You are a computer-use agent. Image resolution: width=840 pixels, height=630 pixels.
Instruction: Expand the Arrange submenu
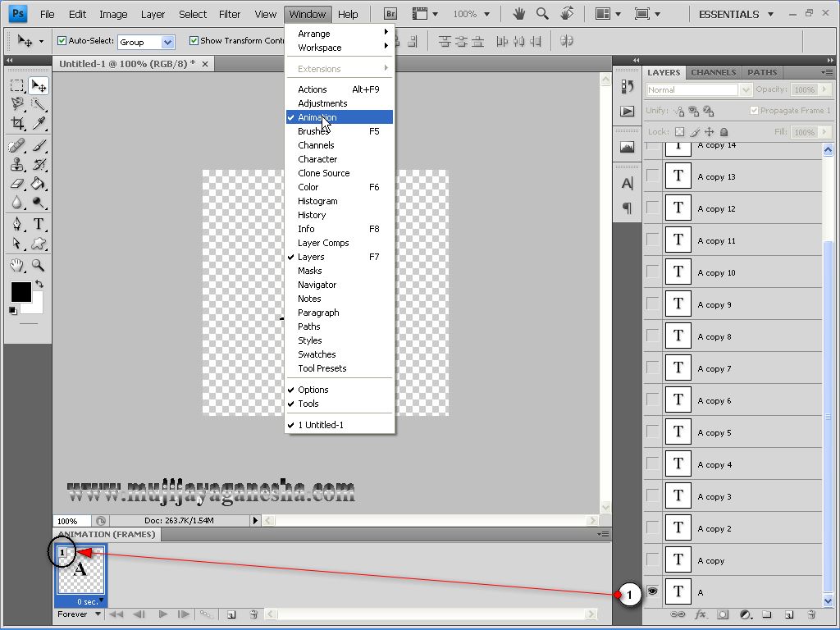click(x=340, y=33)
